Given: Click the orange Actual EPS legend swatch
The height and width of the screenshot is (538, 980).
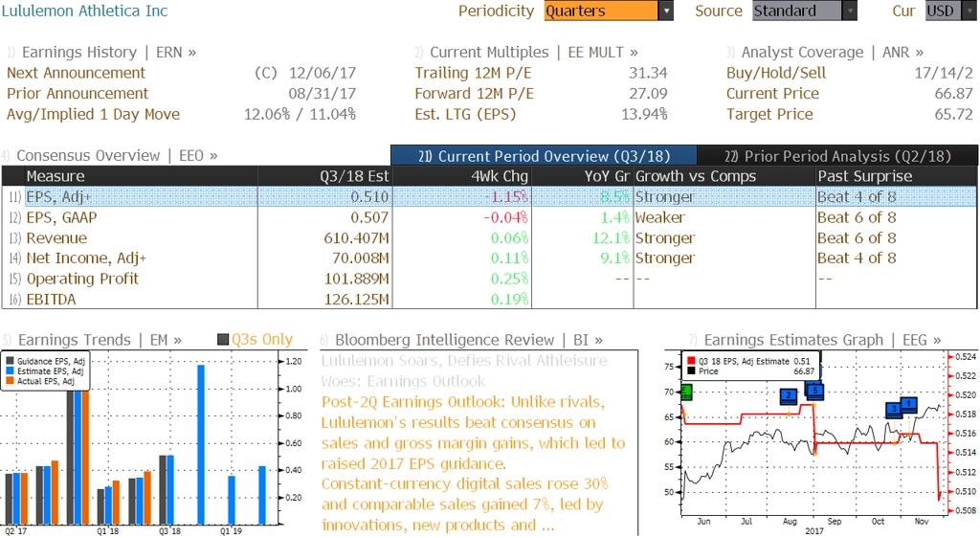Looking at the screenshot, I should pos(10,381).
